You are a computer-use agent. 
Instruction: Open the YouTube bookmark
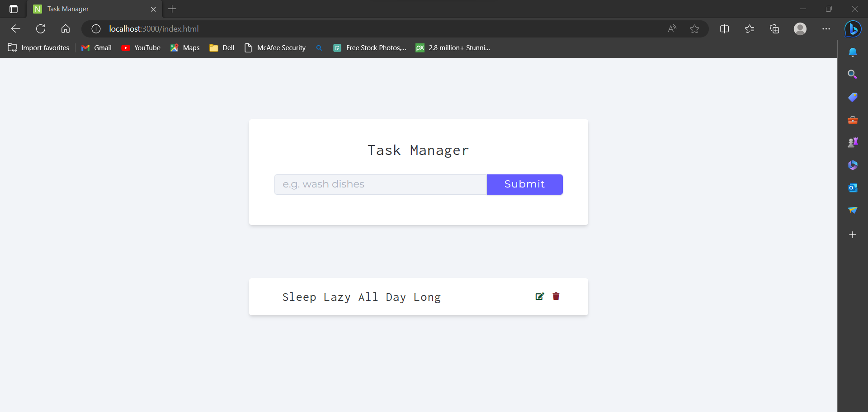[x=141, y=48]
